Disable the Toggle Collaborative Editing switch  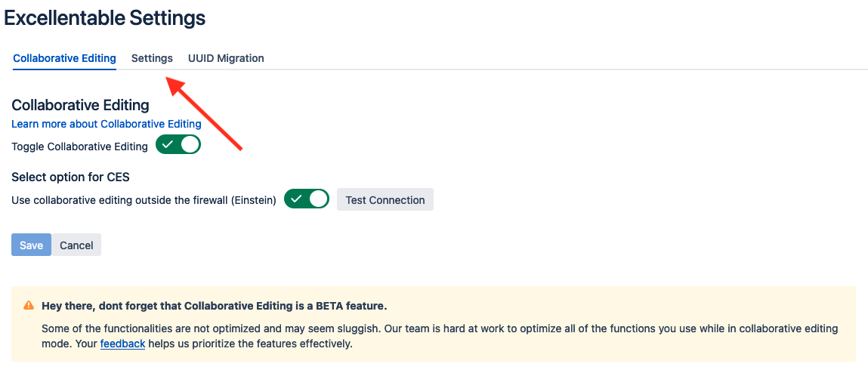point(178,145)
